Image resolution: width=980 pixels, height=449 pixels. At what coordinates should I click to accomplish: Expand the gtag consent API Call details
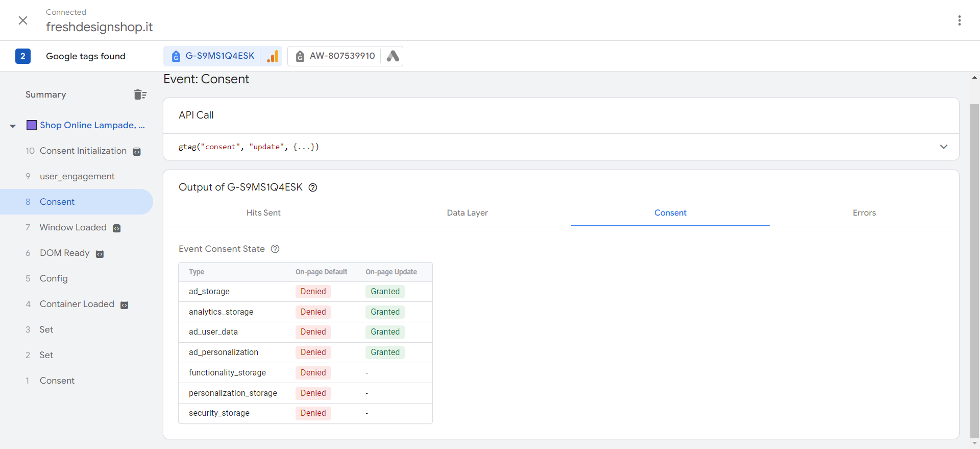pyautogui.click(x=943, y=147)
